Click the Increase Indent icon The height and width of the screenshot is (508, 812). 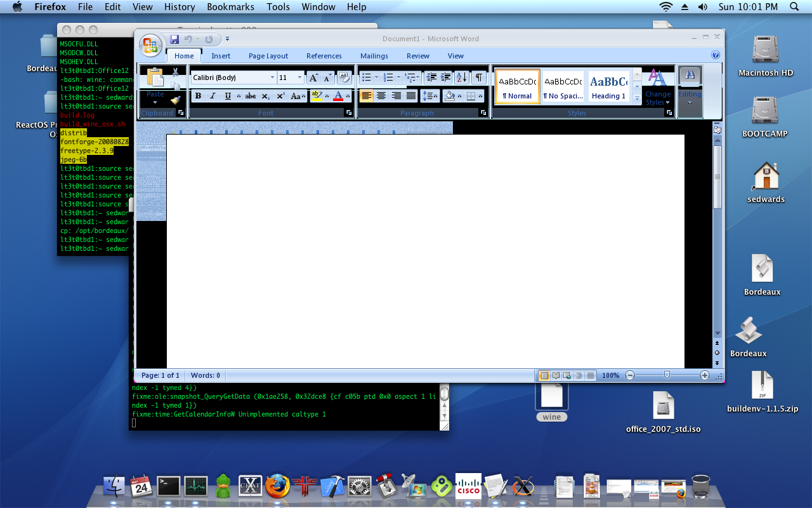[446, 77]
